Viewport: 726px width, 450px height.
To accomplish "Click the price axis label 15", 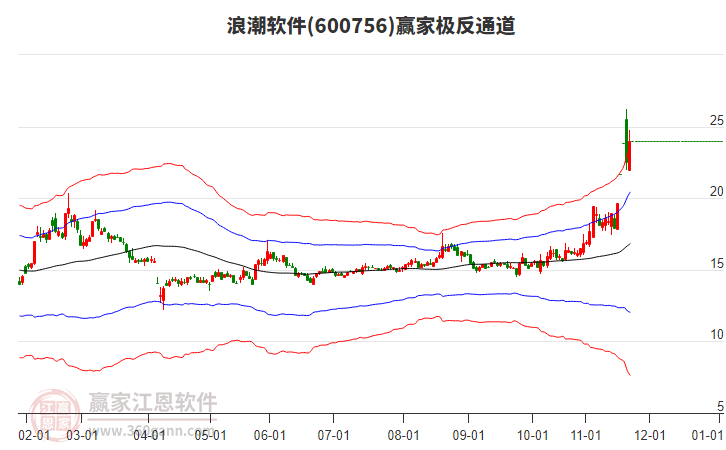I will tap(716, 263).
